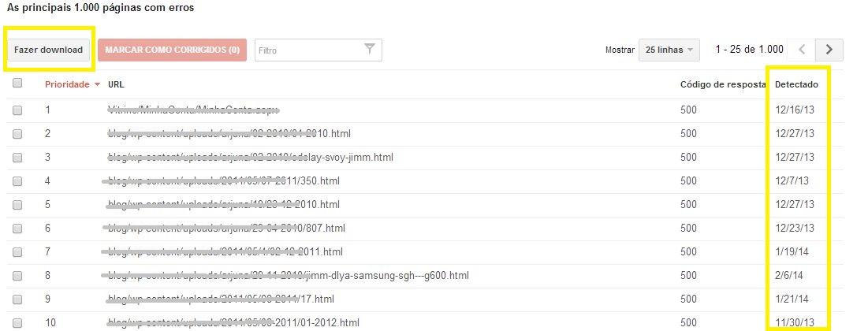The image size is (868, 331).
Task: Open the 807.html URL in row 6
Action: (226, 228)
